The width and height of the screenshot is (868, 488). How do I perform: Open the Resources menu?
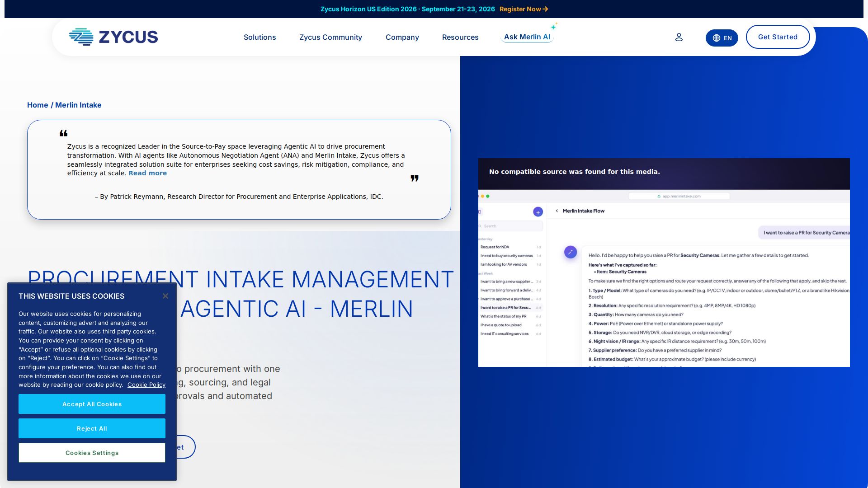(x=460, y=37)
